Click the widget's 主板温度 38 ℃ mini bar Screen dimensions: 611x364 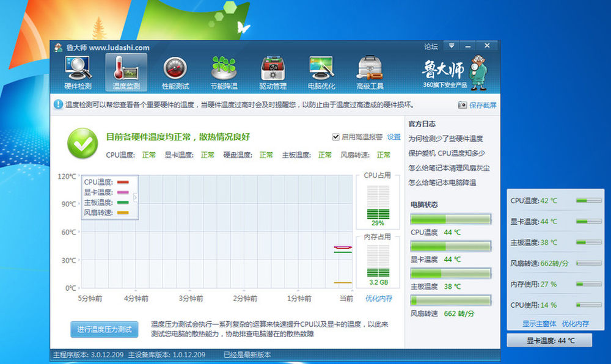(588, 242)
